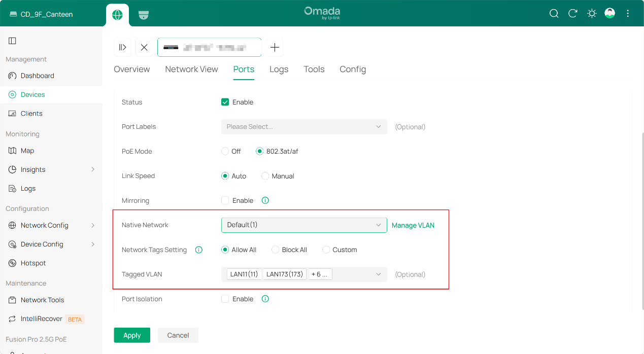Click the Omada logo
This screenshot has width=644, height=354.
click(x=322, y=13)
